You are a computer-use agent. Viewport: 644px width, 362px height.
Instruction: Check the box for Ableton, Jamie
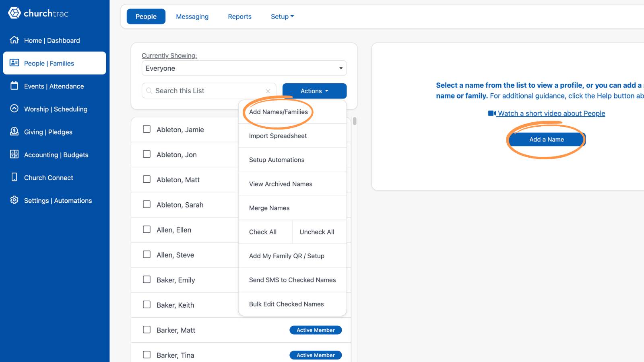[147, 129]
